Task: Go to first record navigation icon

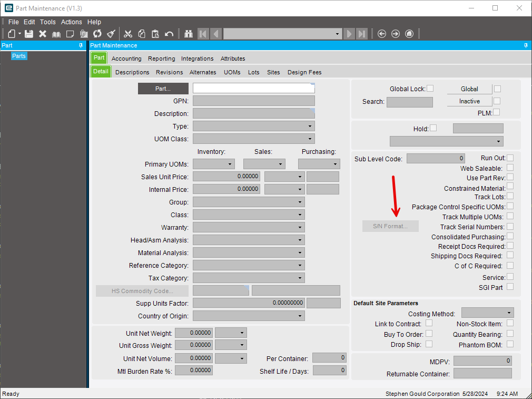Action: (203, 34)
